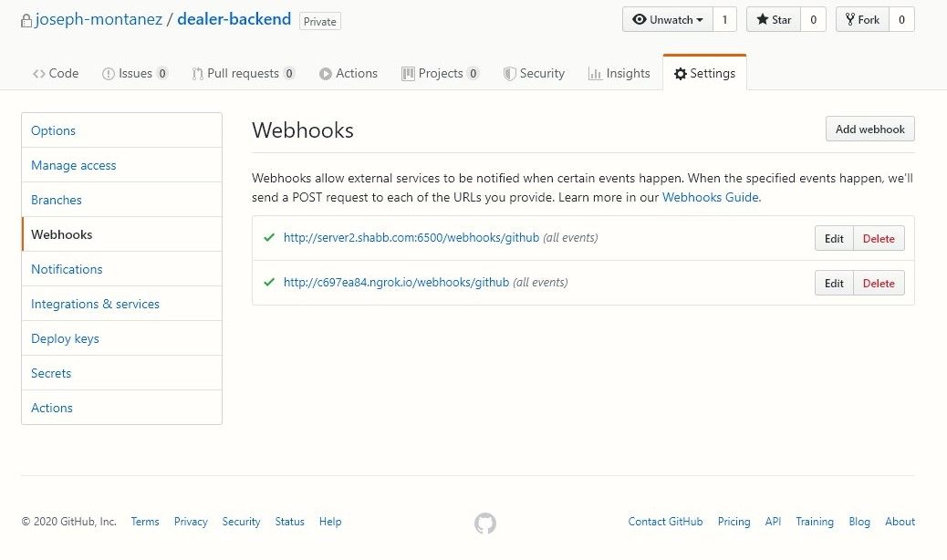Delete the ngrok.io webhook

[879, 283]
